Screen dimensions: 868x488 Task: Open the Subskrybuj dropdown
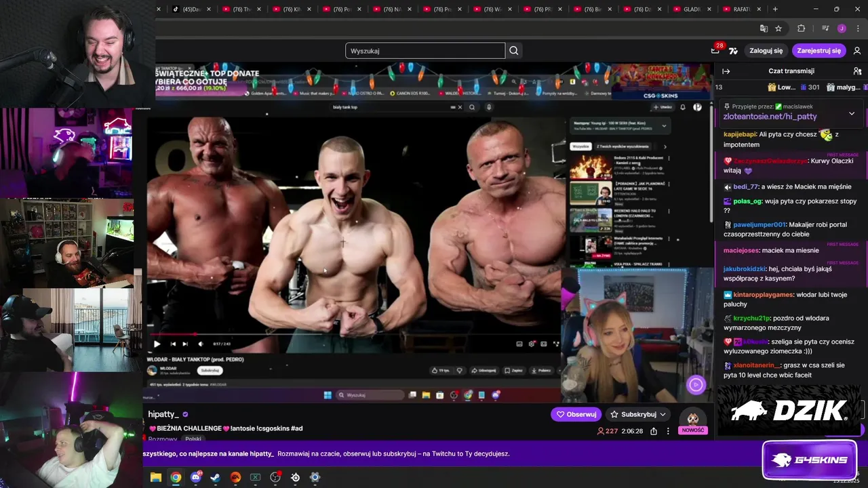click(x=638, y=414)
